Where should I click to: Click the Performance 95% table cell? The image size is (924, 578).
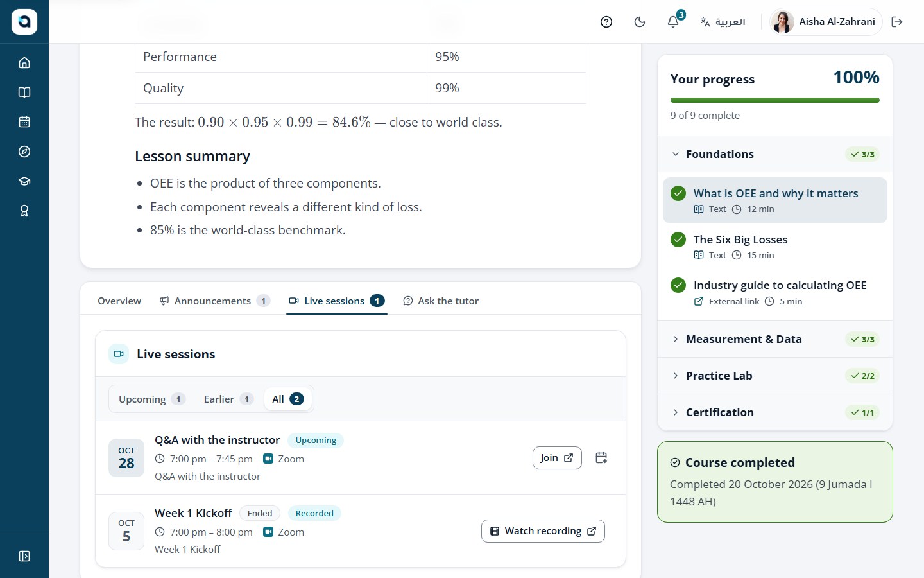pos(506,57)
